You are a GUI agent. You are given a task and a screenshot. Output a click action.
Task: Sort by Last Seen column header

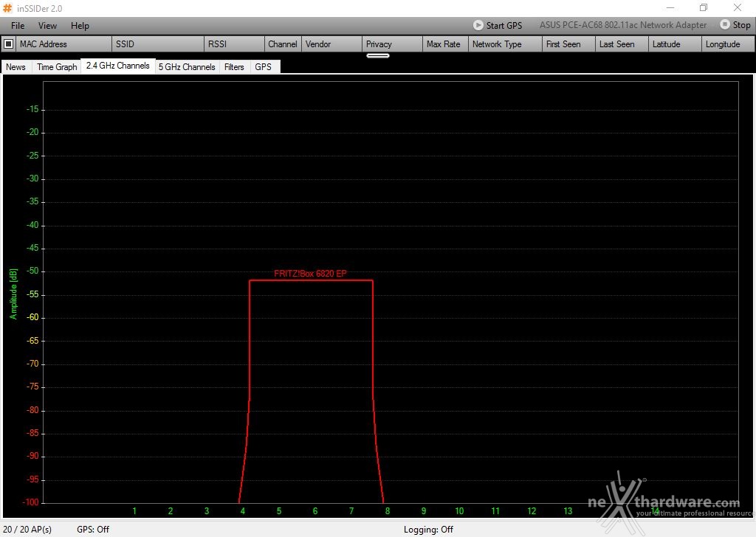(622, 44)
